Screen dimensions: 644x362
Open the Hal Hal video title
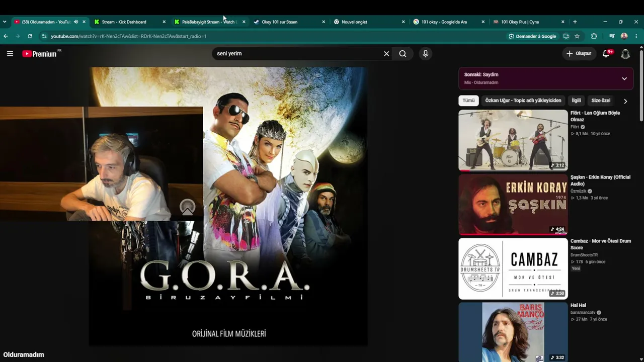point(578,305)
